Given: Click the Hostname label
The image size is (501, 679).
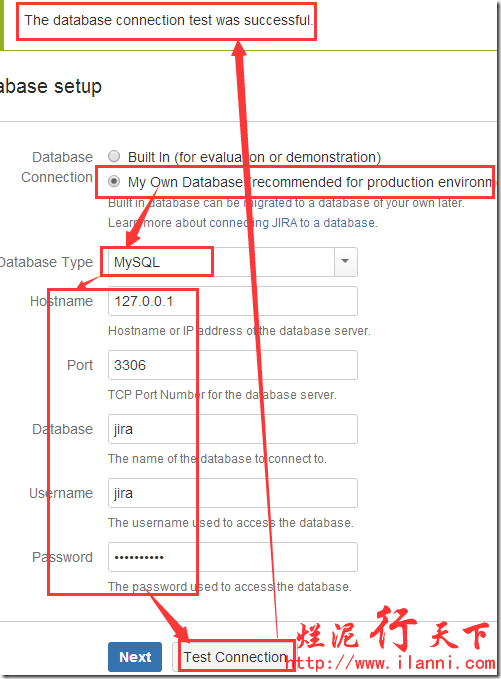Looking at the screenshot, I should pos(61,301).
